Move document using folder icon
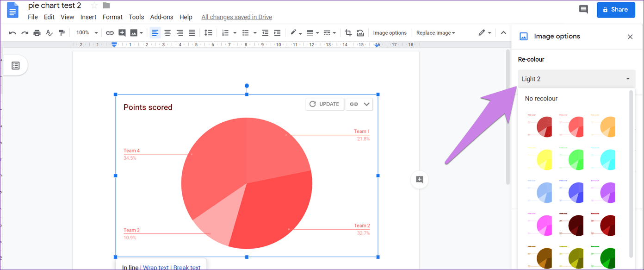 coord(106,6)
